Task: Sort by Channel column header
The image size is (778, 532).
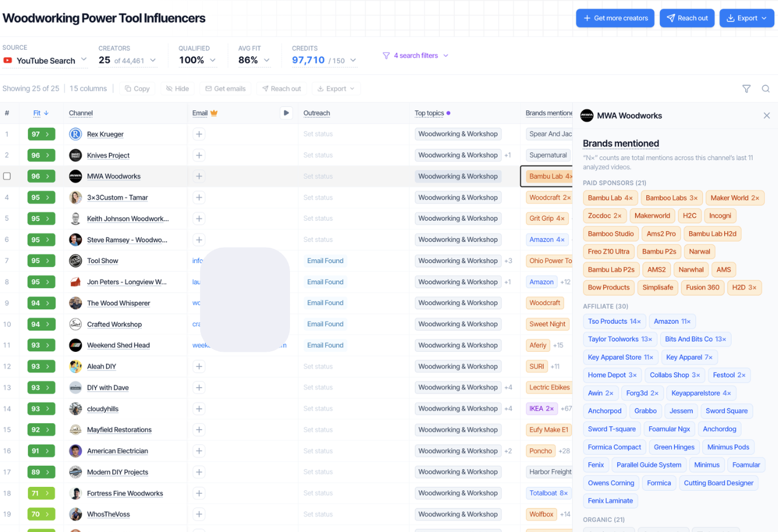Action: pos(81,113)
